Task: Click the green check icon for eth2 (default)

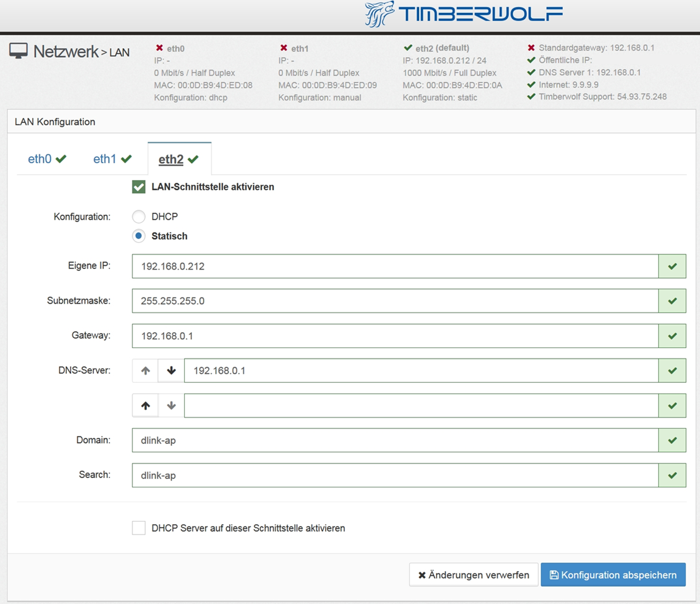Action: coord(408,48)
